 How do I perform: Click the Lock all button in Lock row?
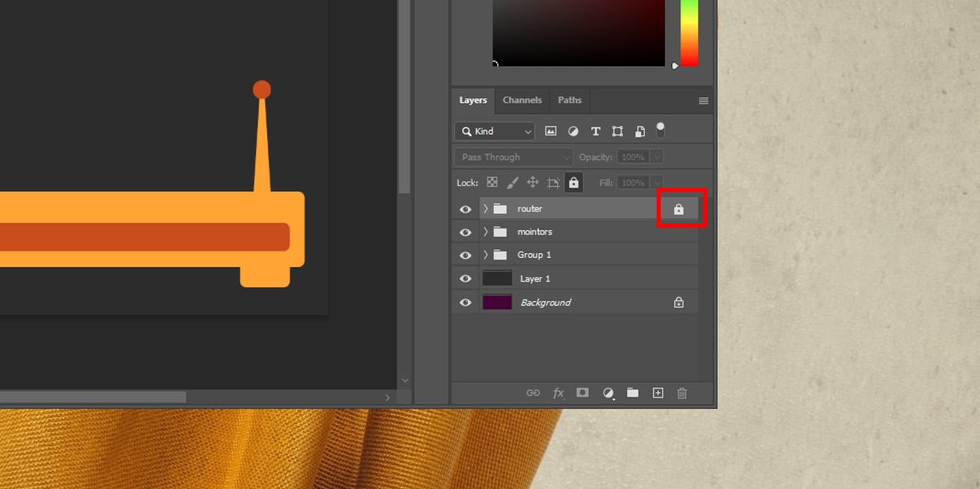[x=573, y=183]
